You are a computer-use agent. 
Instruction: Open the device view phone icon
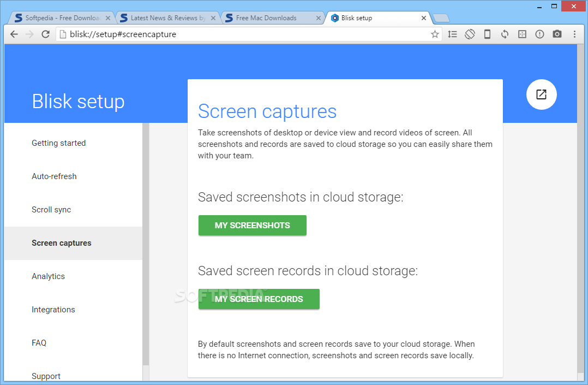(487, 34)
